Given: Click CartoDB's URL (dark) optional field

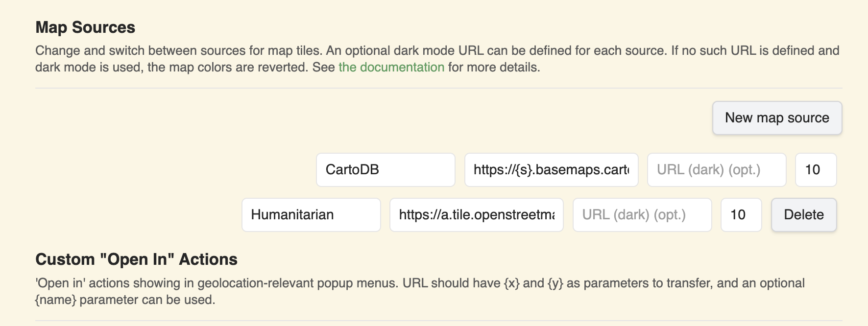Looking at the screenshot, I should pyautogui.click(x=717, y=170).
